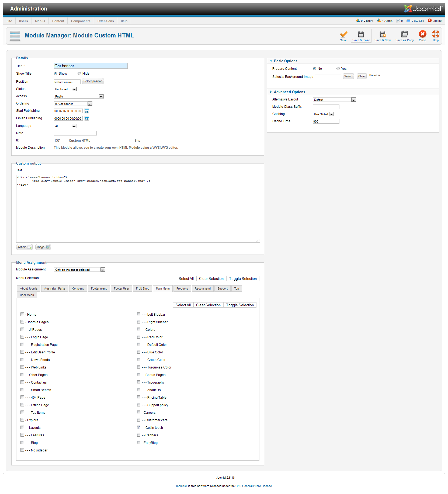
Task: Click the Visitors user icon
Action: [x=358, y=20]
